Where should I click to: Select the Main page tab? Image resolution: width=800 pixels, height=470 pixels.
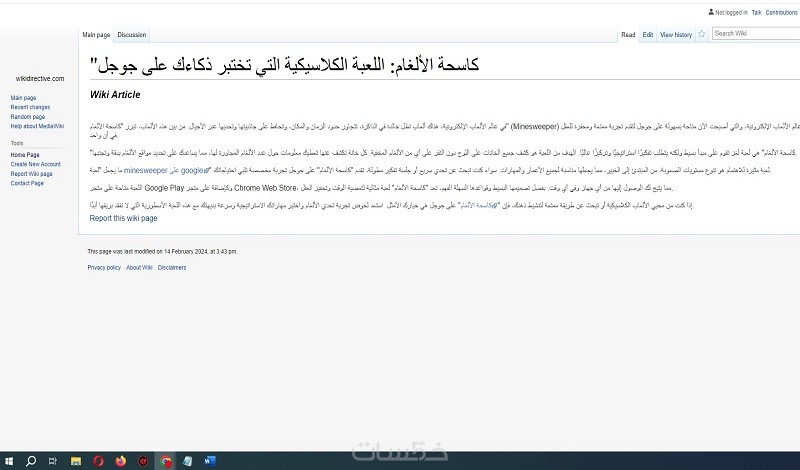[x=96, y=35]
